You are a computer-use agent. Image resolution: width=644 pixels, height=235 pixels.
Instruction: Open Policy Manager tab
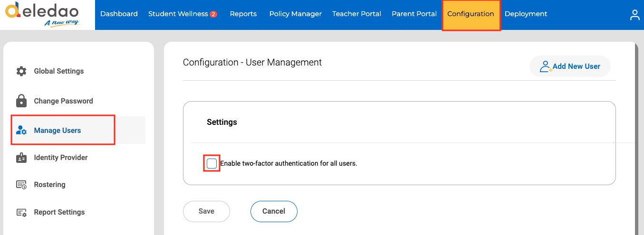coord(296,14)
